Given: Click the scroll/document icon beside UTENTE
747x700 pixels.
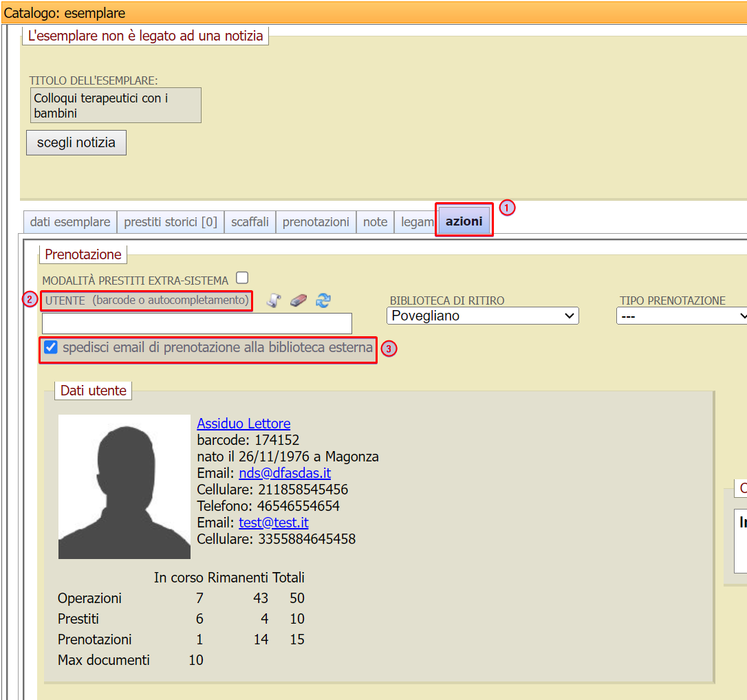Looking at the screenshot, I should [x=274, y=300].
